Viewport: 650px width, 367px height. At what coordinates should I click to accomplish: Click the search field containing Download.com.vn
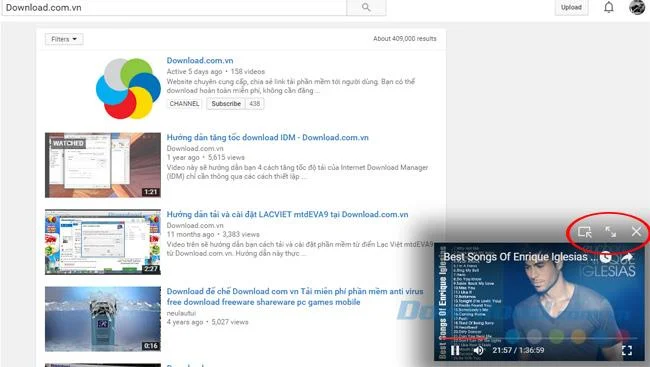(x=174, y=7)
